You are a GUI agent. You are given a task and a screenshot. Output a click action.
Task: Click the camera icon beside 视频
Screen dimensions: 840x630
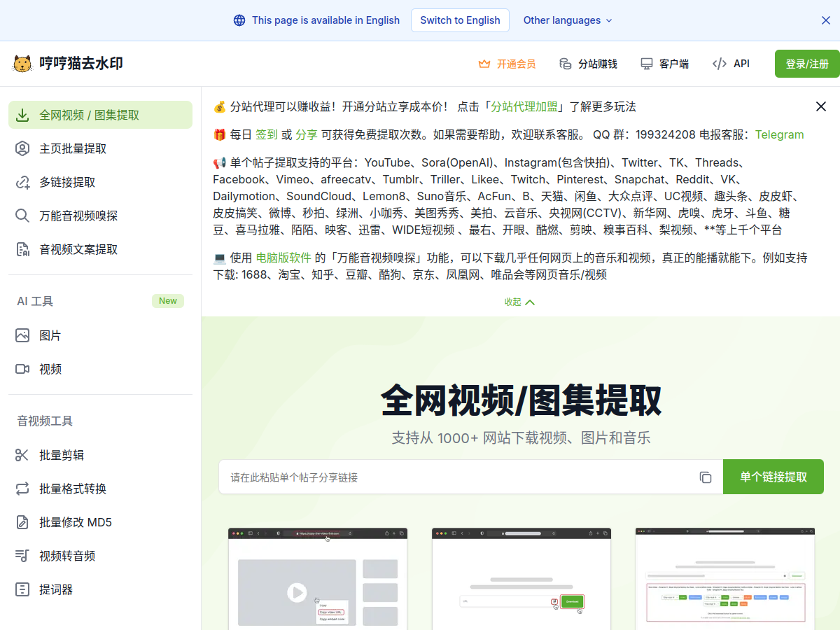(22, 369)
